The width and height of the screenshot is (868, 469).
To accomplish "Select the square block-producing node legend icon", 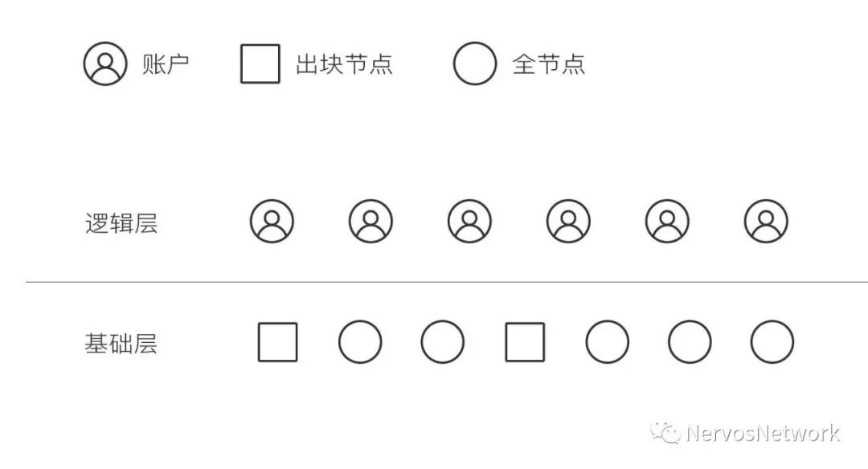I will click(x=260, y=63).
